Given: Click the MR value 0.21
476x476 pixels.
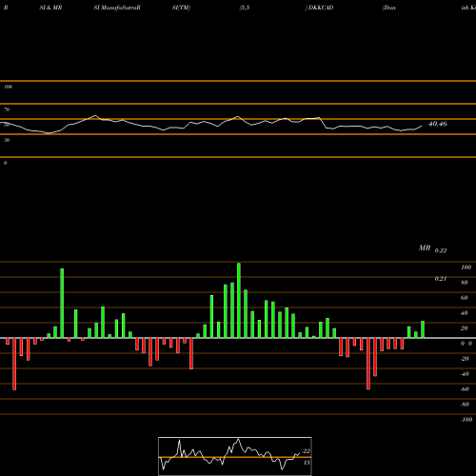Looking at the screenshot, I should click(x=441, y=279).
